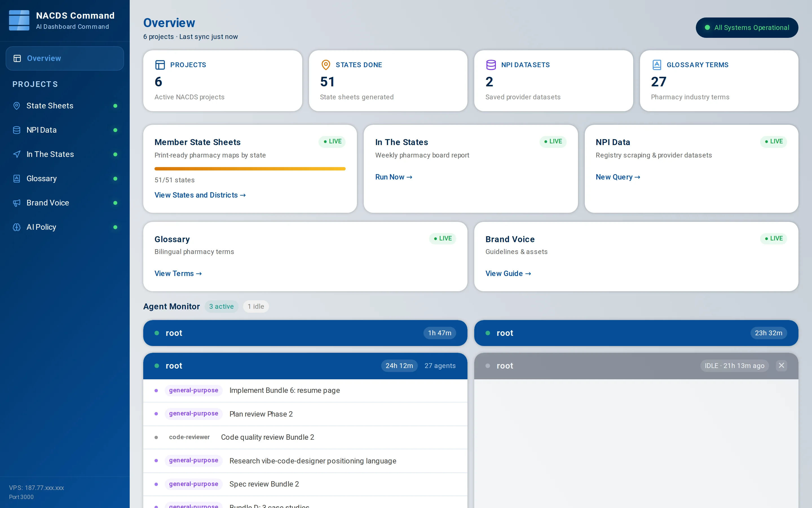This screenshot has height=508, width=812.
Task: Close the idle root agent panel
Action: 782,365
